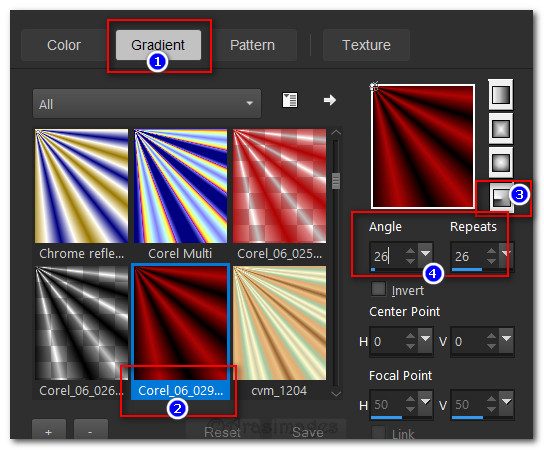Increase Center Point V with up arrow
This screenshot has height=450, width=544.
coord(491,336)
